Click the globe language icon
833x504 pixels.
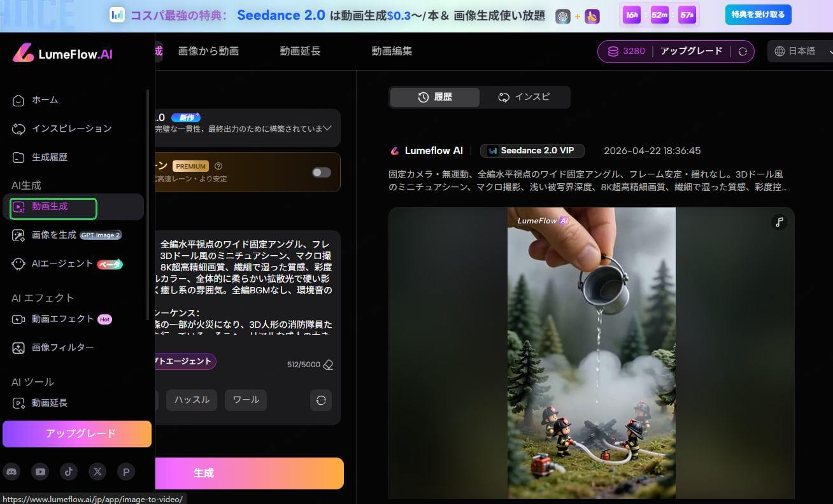tap(780, 52)
